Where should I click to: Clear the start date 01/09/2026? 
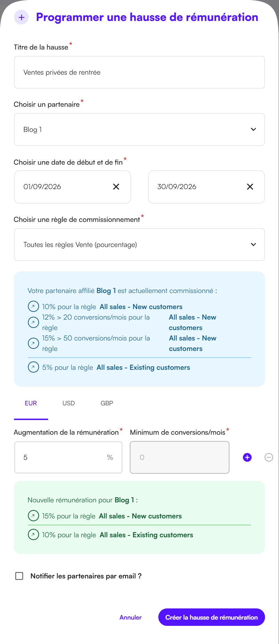point(116,187)
